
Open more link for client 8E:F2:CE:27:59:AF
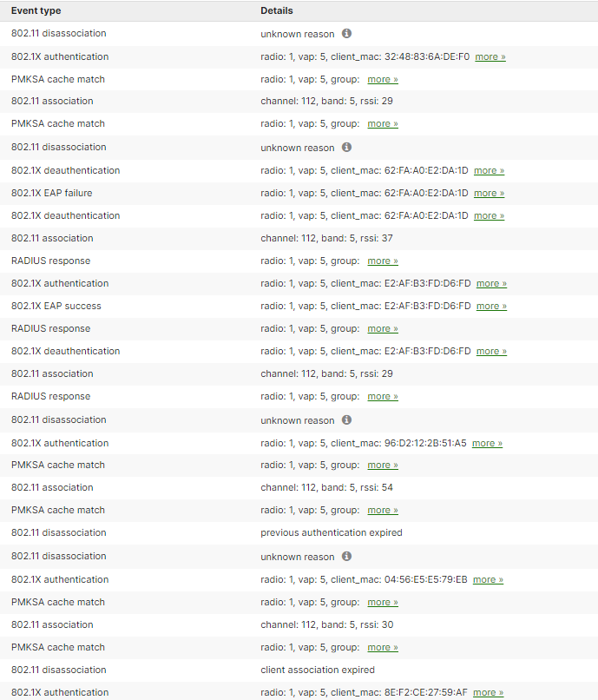point(488,693)
